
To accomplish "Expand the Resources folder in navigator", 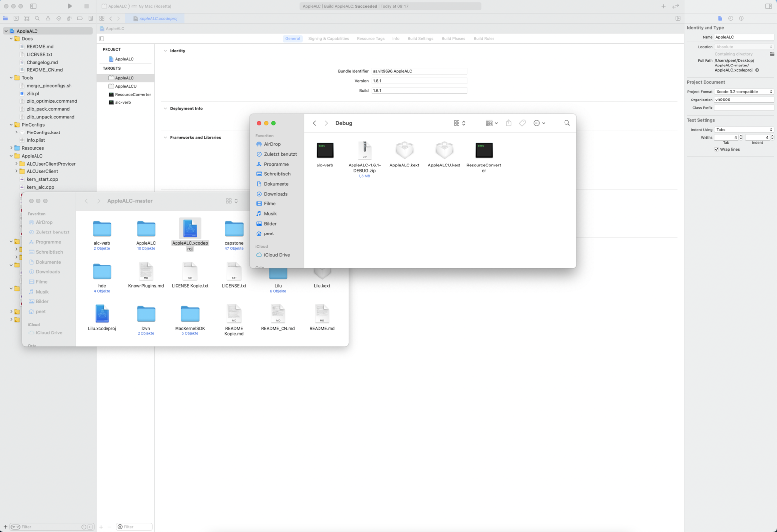I will click(11, 148).
